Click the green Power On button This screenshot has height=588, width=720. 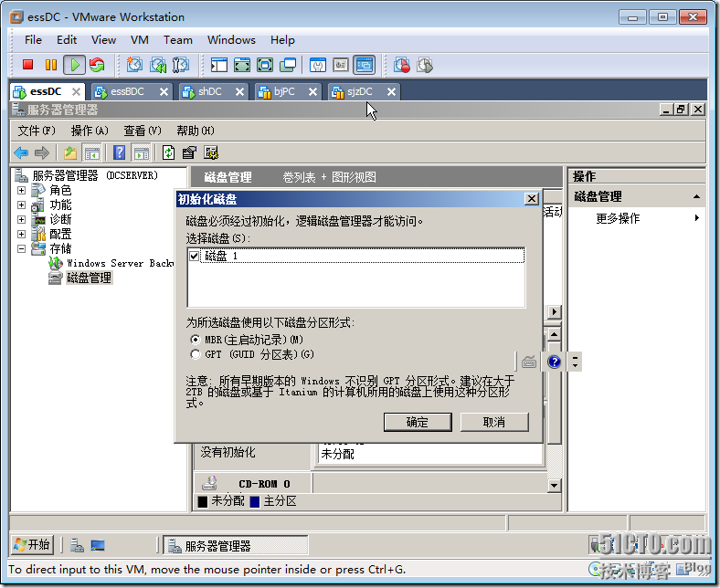coord(74,65)
